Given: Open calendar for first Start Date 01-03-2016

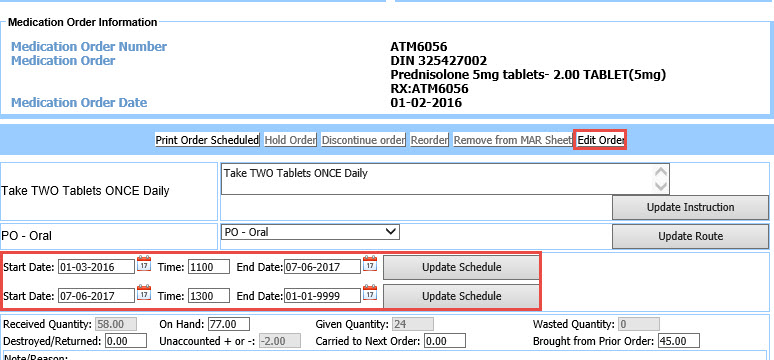Looking at the screenshot, I should click(x=144, y=263).
